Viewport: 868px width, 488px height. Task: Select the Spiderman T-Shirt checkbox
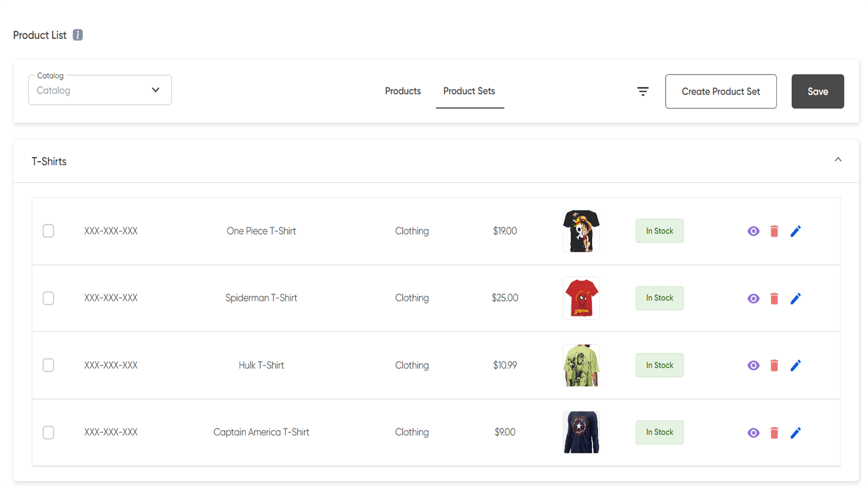(x=48, y=298)
